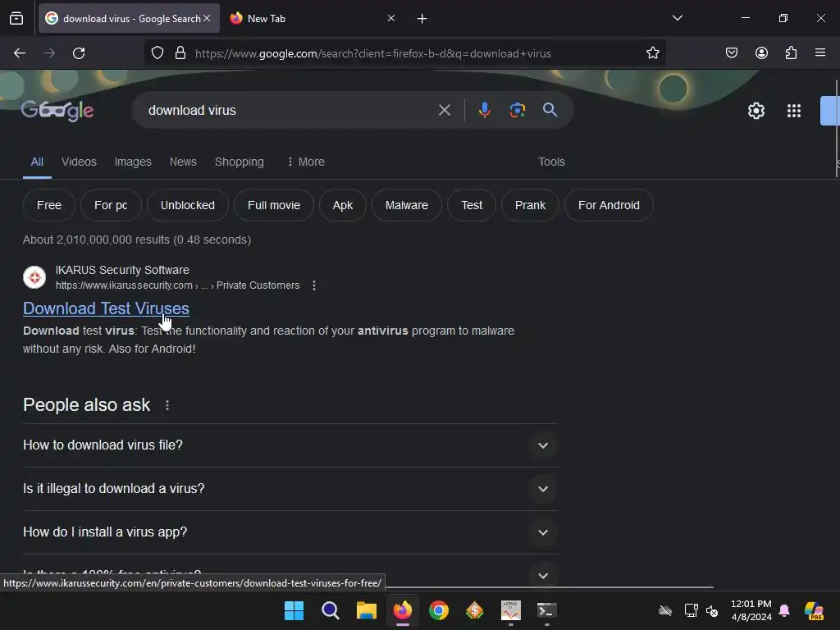The height and width of the screenshot is (630, 840).
Task: Open Download Test Viruses result link
Action: [x=106, y=308]
